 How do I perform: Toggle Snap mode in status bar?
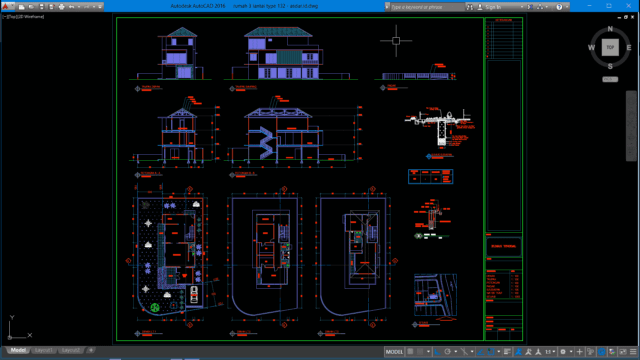420,352
